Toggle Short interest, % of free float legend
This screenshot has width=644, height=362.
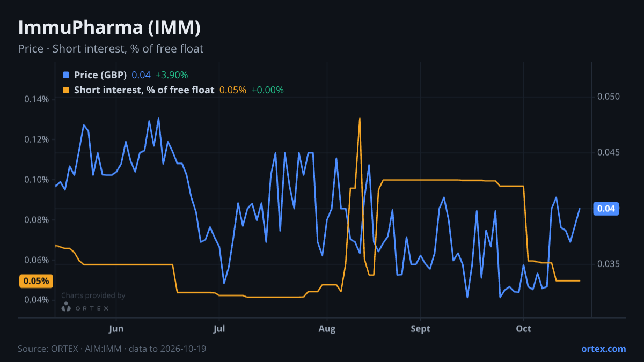[x=144, y=90]
